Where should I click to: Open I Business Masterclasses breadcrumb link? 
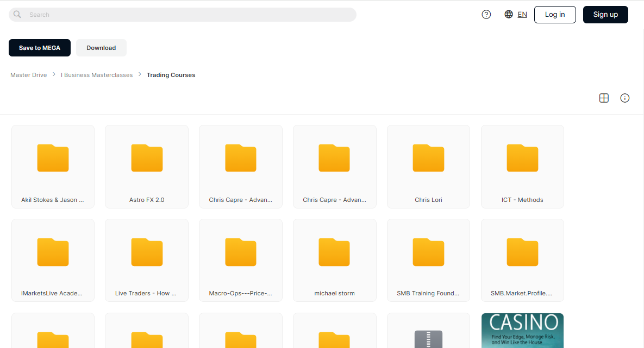click(97, 75)
